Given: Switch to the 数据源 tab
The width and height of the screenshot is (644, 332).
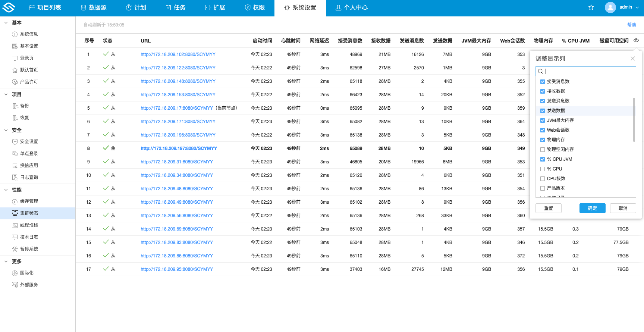Looking at the screenshot, I should pos(94,8).
